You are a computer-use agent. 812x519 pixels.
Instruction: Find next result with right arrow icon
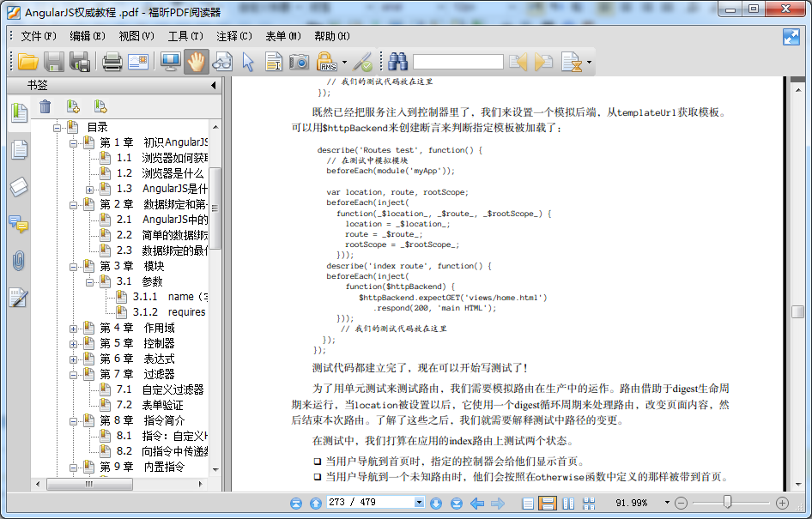(543, 62)
